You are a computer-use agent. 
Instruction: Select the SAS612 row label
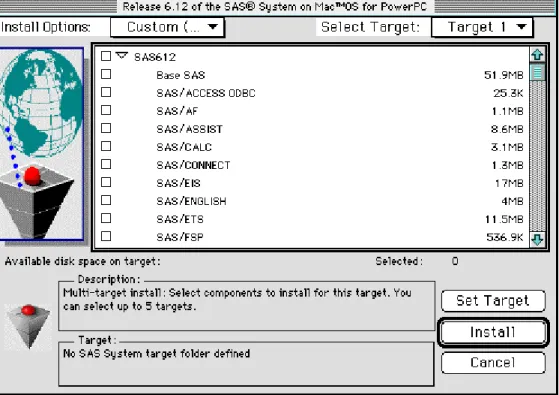tap(155, 57)
